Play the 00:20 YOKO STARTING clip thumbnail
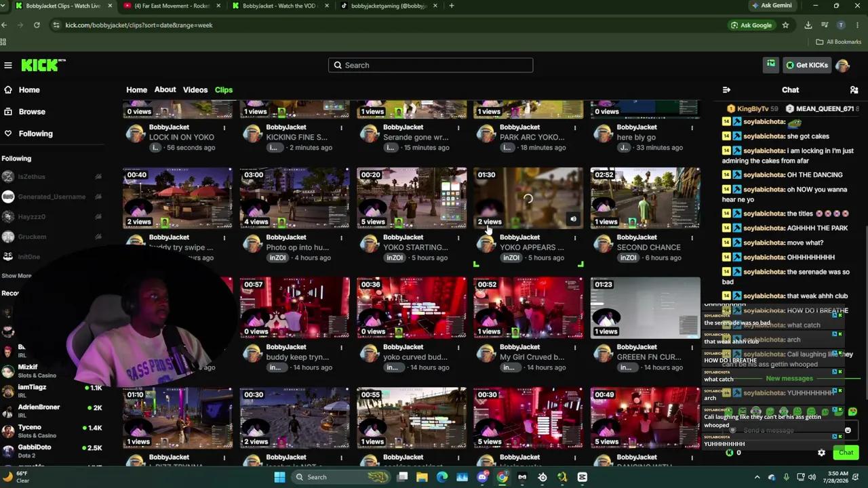Screen dimensions: 868x488 (x=412, y=198)
